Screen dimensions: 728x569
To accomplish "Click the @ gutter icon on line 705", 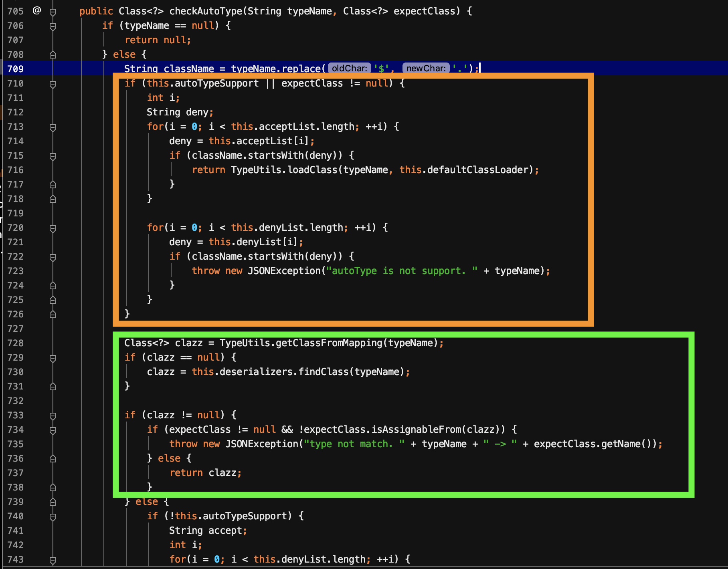I will tap(37, 10).
